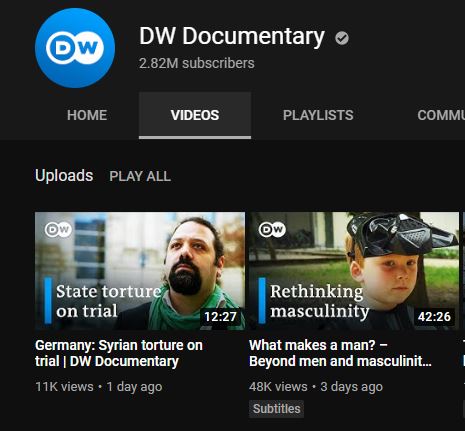Image resolution: width=465 pixels, height=431 pixels.
Task: Switch to the PLAYLISTS tab
Action: click(x=318, y=115)
